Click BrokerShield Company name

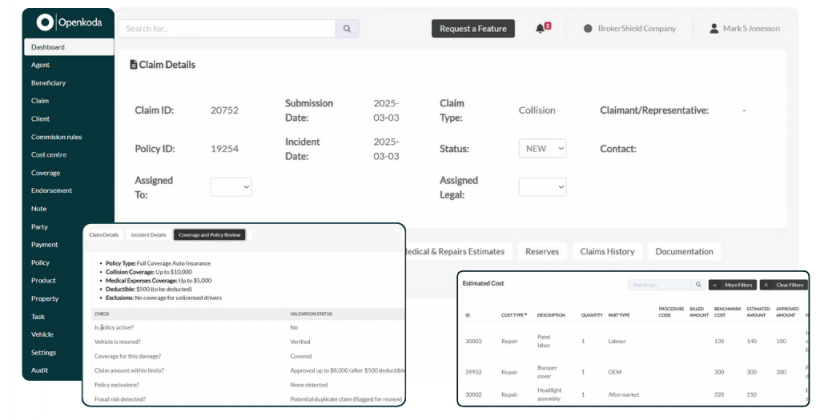[636, 29]
